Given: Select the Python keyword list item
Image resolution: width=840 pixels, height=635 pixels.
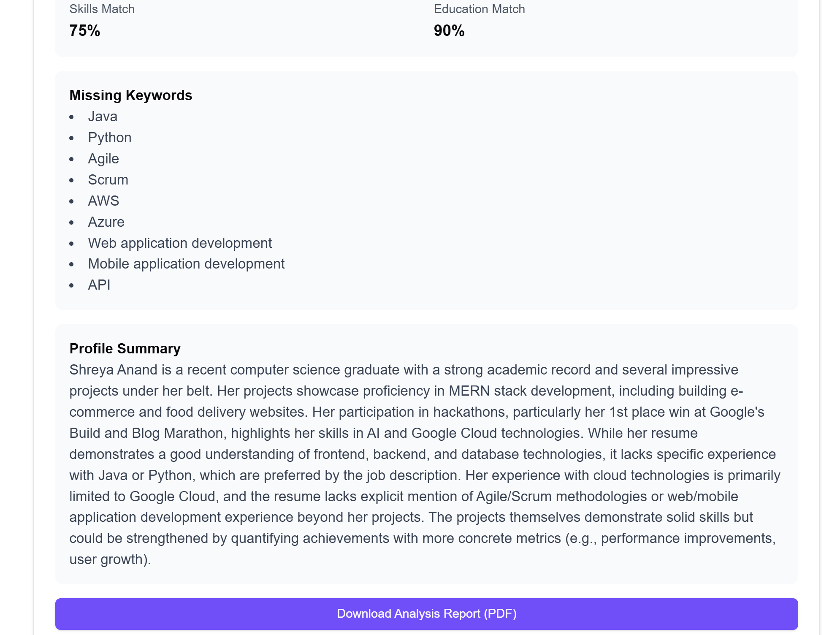Looking at the screenshot, I should pyautogui.click(x=110, y=138).
